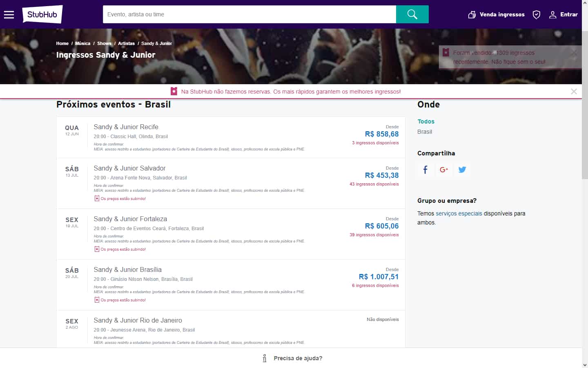Click the R$ 1.007,51 price
588x368 pixels.
pyautogui.click(x=379, y=277)
